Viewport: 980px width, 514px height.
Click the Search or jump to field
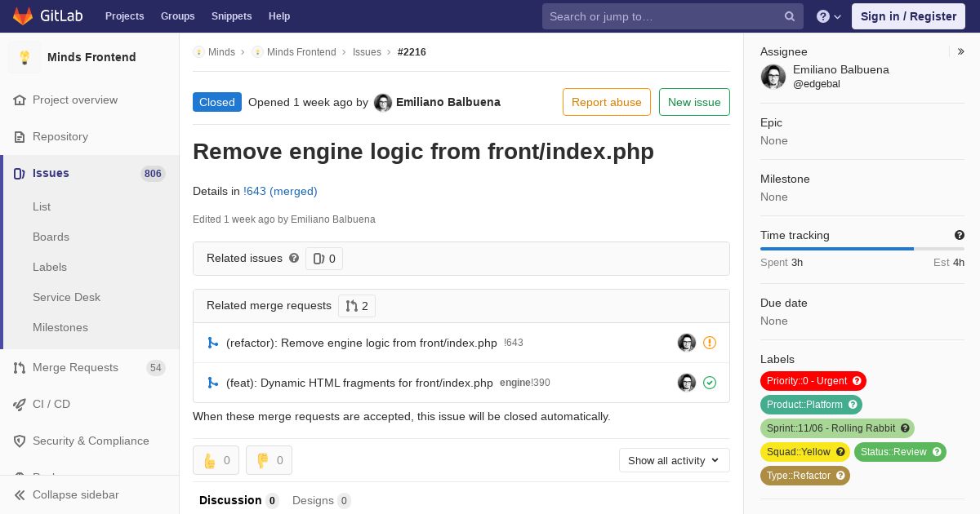[673, 16]
